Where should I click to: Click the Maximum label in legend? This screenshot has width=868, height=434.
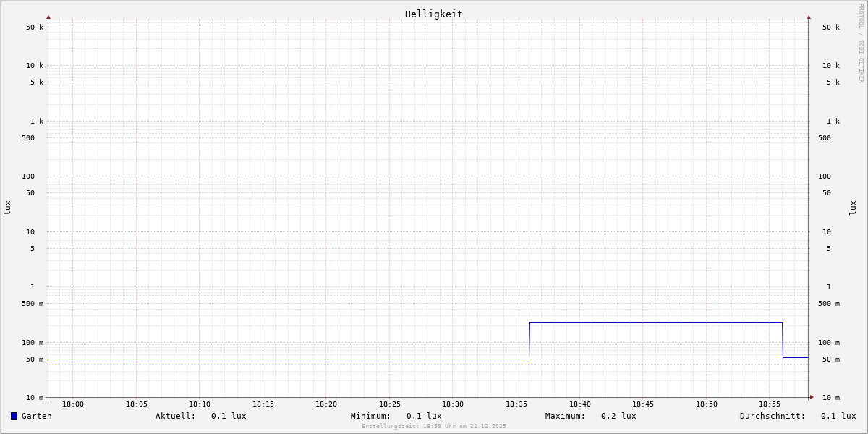(x=566, y=416)
